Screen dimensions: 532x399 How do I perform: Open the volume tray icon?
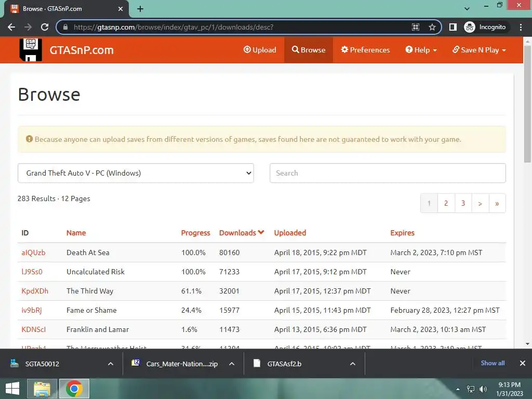(483, 389)
